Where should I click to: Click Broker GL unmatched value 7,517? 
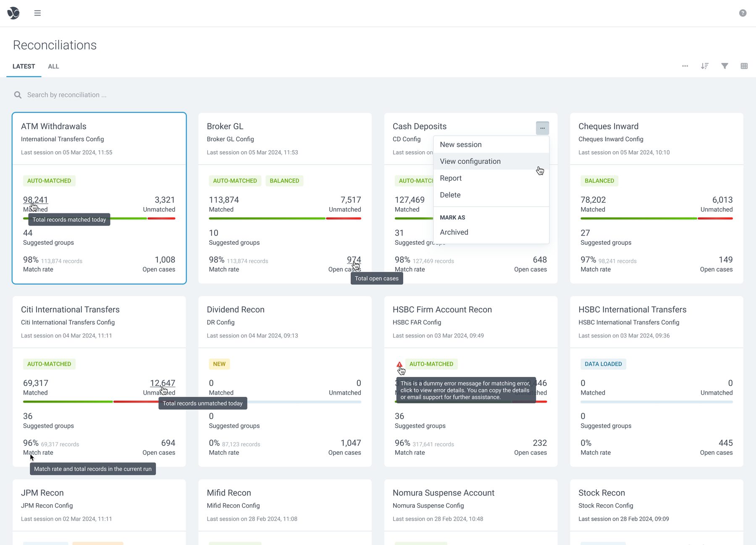pyautogui.click(x=351, y=200)
